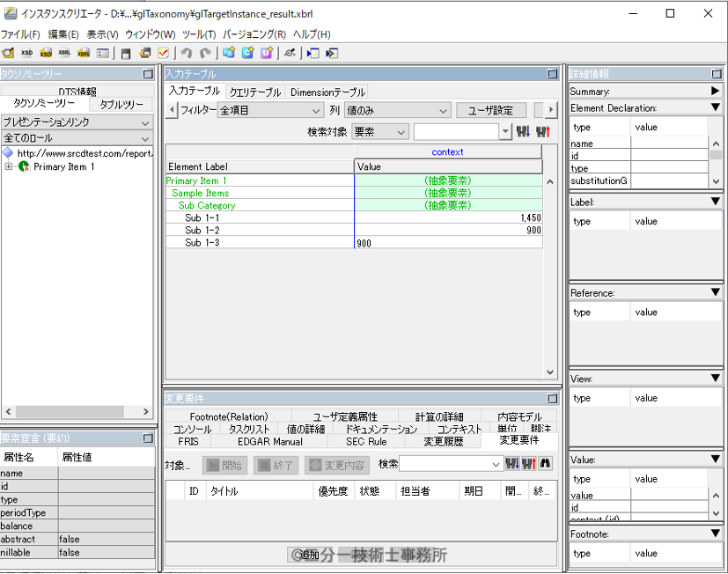Search upward in the input table
The image size is (728, 574).
[x=543, y=132]
